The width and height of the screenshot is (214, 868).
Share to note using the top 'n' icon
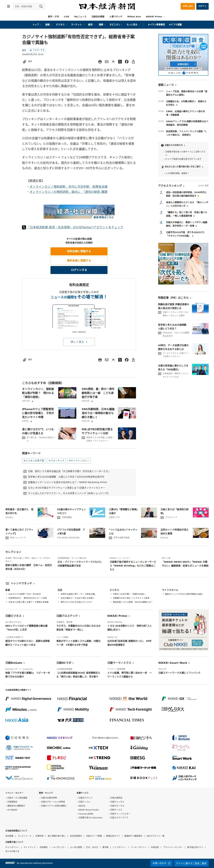pyautogui.click(x=113, y=62)
